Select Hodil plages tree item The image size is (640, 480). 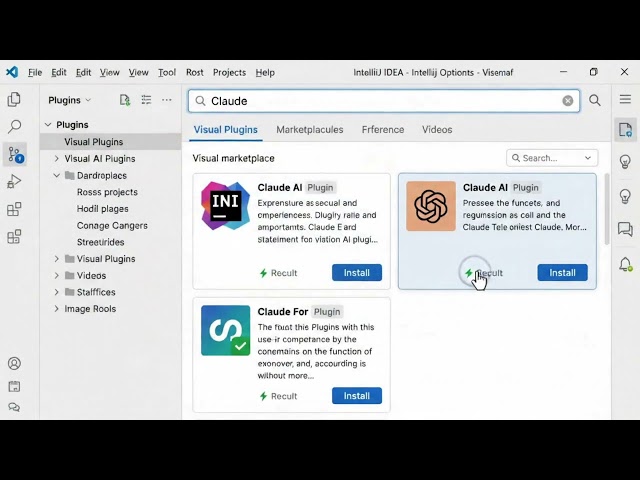tap(102, 209)
